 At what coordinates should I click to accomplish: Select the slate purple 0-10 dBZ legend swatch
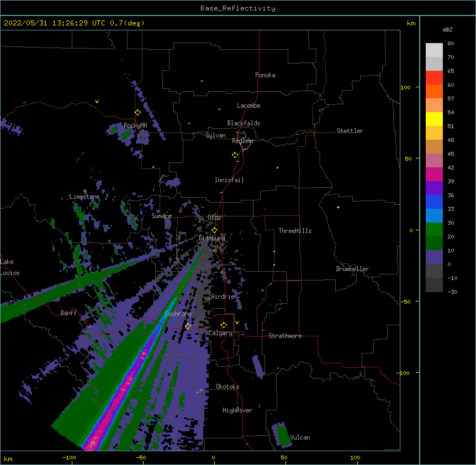pos(434,257)
